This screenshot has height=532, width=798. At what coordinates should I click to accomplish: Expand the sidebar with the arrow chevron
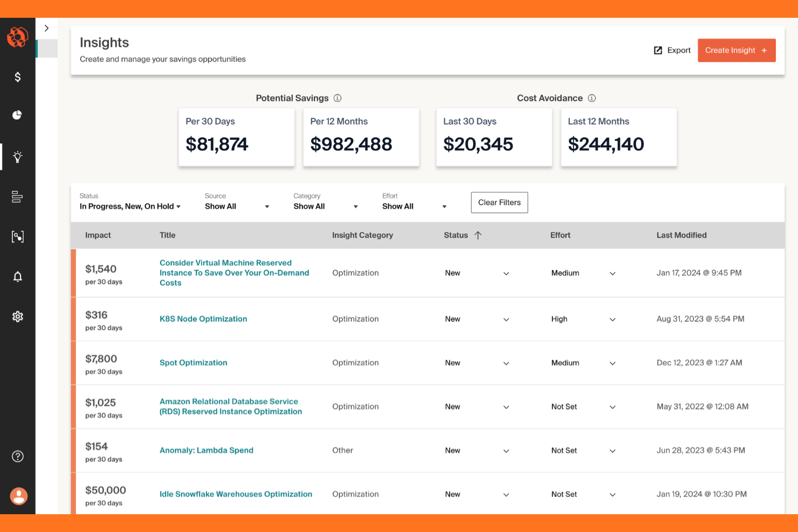(x=47, y=28)
